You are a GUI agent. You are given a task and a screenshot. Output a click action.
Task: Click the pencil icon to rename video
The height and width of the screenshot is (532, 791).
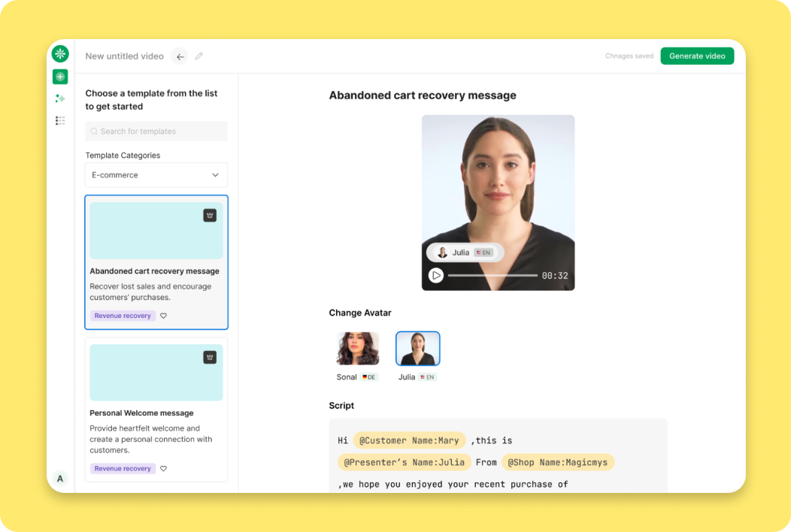199,56
